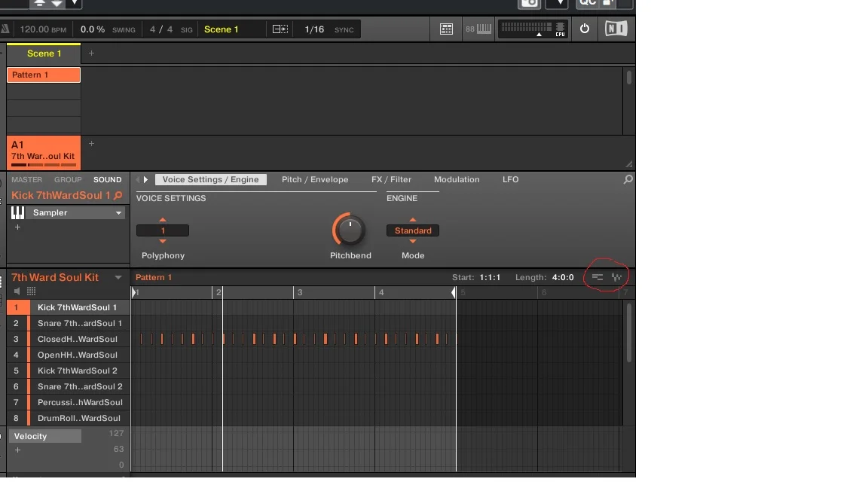Viewport: 868px width, 488px height.
Task: Go to next parameter page arrow
Action: 145,179
